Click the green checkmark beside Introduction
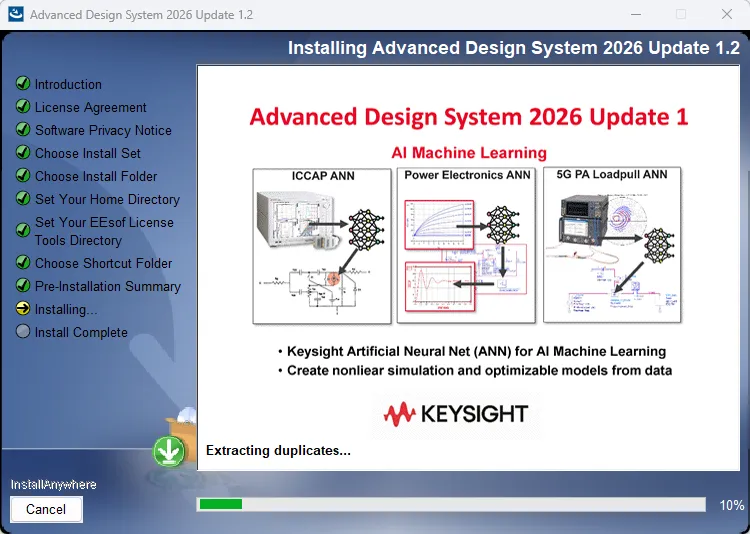The height and width of the screenshot is (534, 750). 23,83
